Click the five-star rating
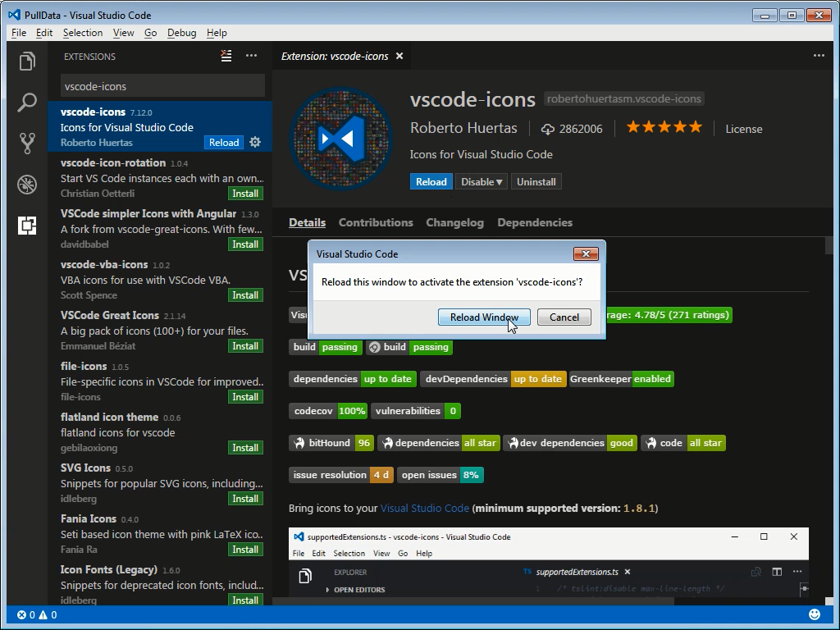Image resolution: width=840 pixels, height=630 pixels. pyautogui.click(x=664, y=127)
